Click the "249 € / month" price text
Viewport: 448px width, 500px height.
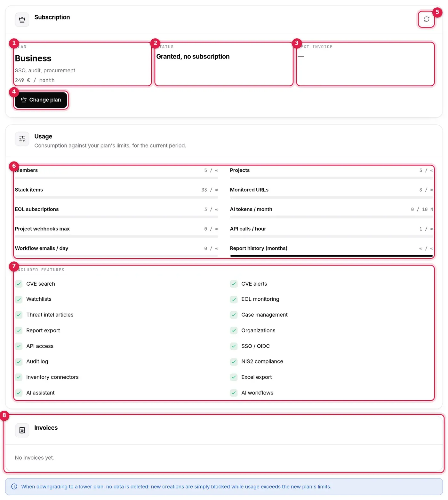pos(35,80)
